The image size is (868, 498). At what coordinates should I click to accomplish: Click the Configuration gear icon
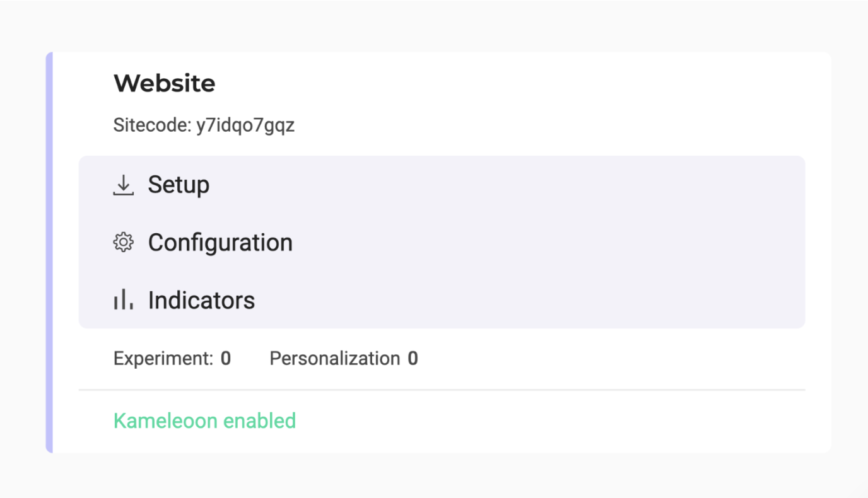[x=123, y=243]
